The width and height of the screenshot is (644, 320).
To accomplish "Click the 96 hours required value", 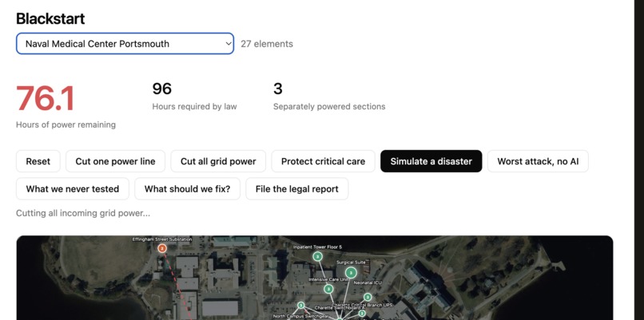I will [162, 89].
